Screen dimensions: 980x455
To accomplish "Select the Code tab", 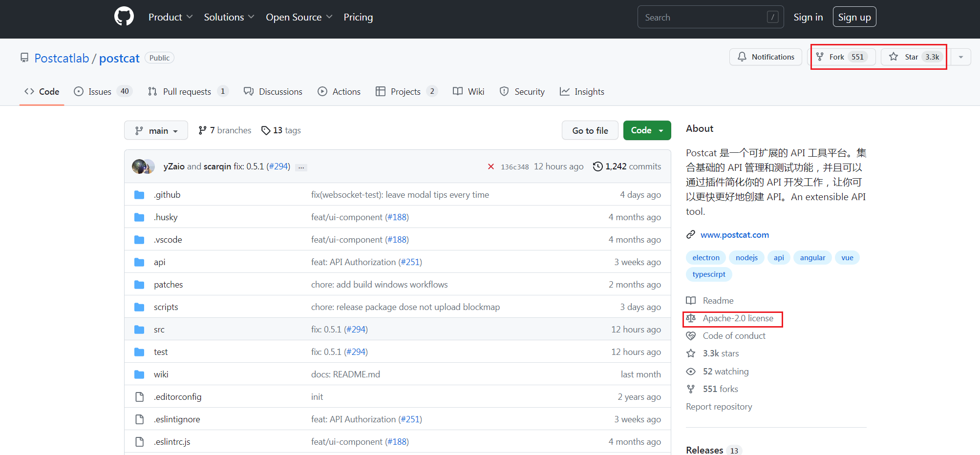I will [42, 91].
